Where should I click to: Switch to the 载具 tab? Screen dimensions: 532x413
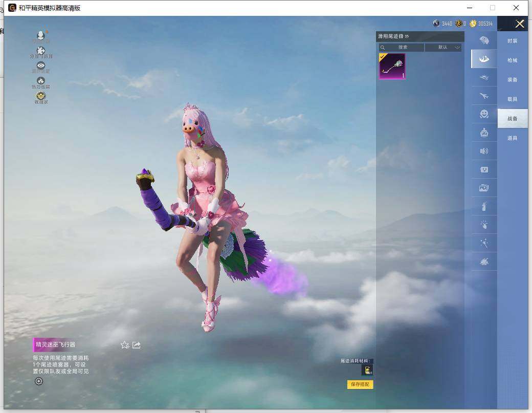[x=513, y=99]
